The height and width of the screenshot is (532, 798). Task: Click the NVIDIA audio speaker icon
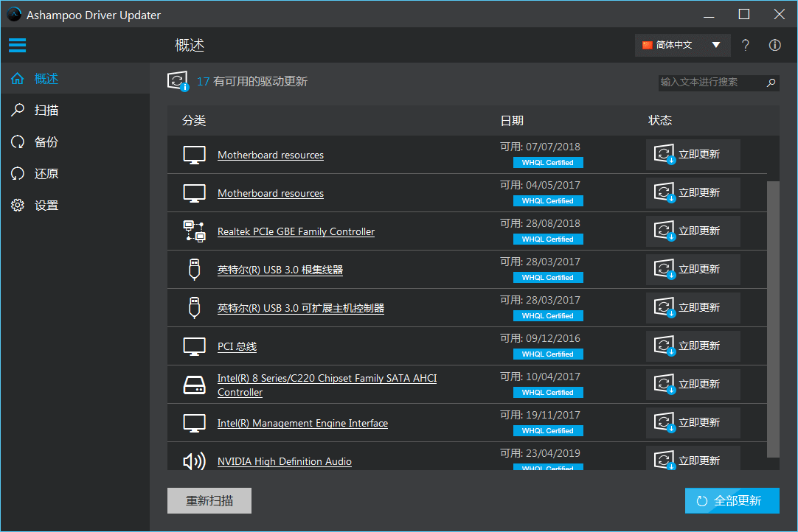194,461
